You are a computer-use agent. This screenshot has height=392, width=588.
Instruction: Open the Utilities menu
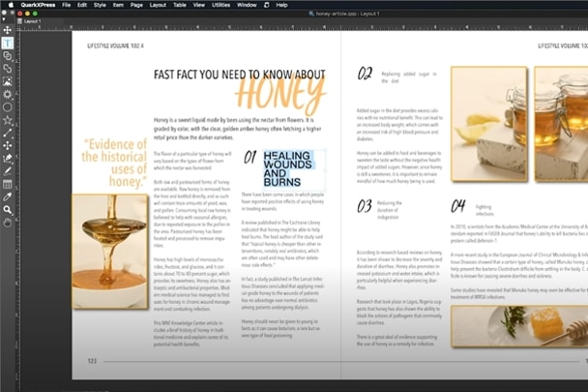220,5
